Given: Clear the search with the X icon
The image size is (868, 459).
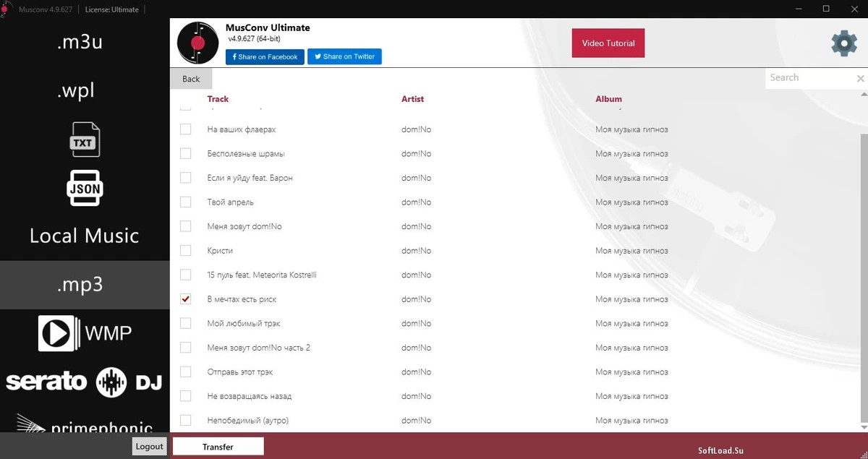Looking at the screenshot, I should coord(860,78).
